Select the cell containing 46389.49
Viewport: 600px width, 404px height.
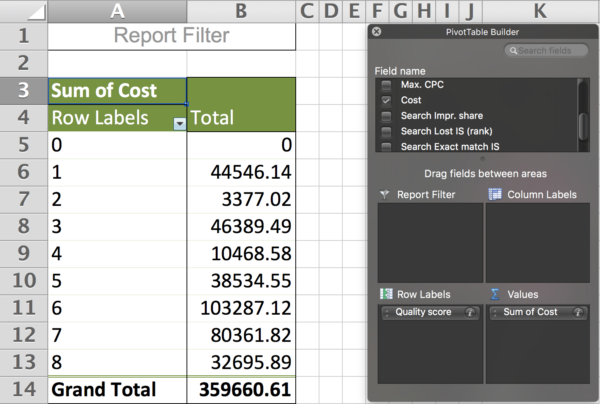point(241,226)
